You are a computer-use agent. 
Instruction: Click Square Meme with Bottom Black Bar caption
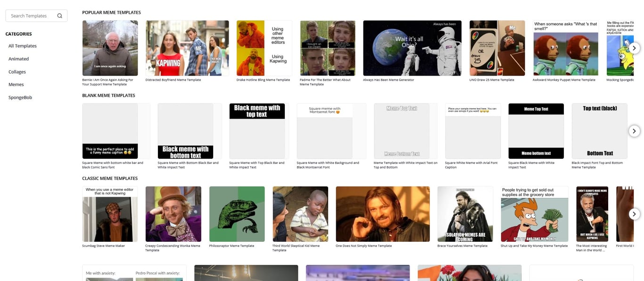[188, 165]
